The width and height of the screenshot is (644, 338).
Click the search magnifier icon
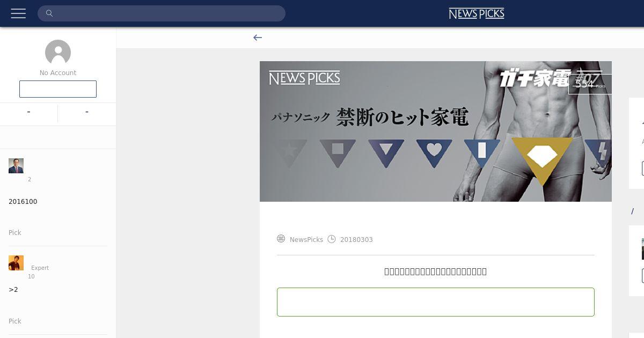49,13
